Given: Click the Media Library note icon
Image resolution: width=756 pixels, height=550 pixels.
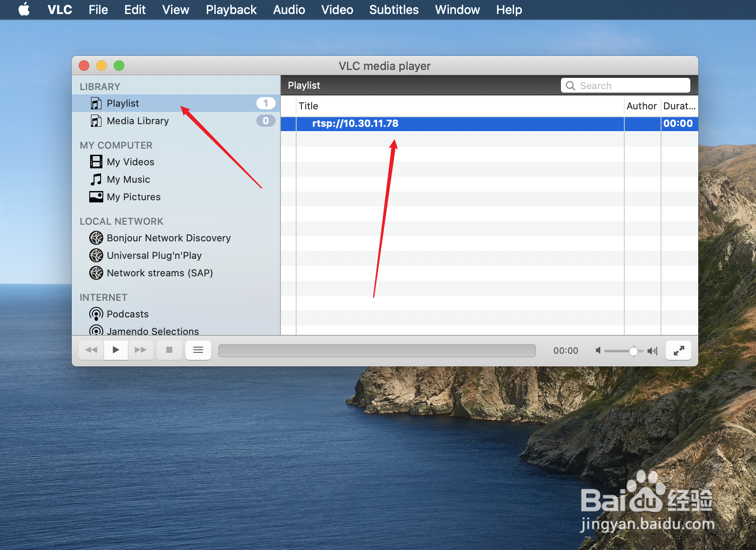Looking at the screenshot, I should 96,121.
